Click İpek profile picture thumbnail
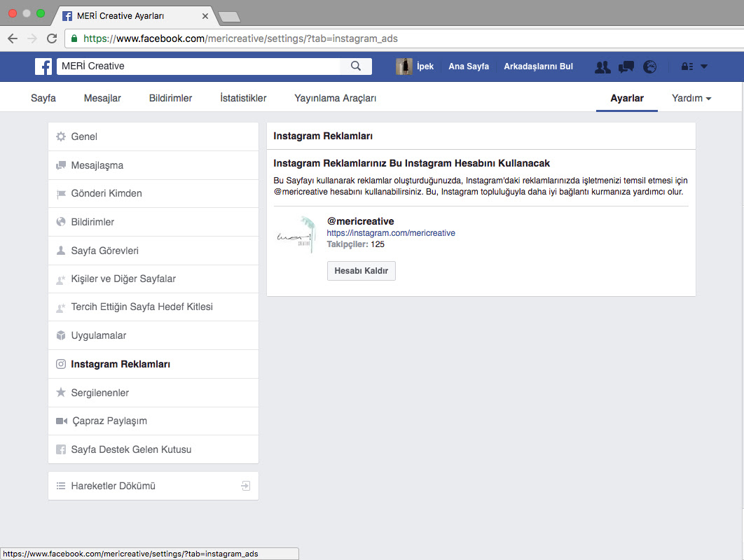Viewport: 744px width, 560px height. coord(404,66)
